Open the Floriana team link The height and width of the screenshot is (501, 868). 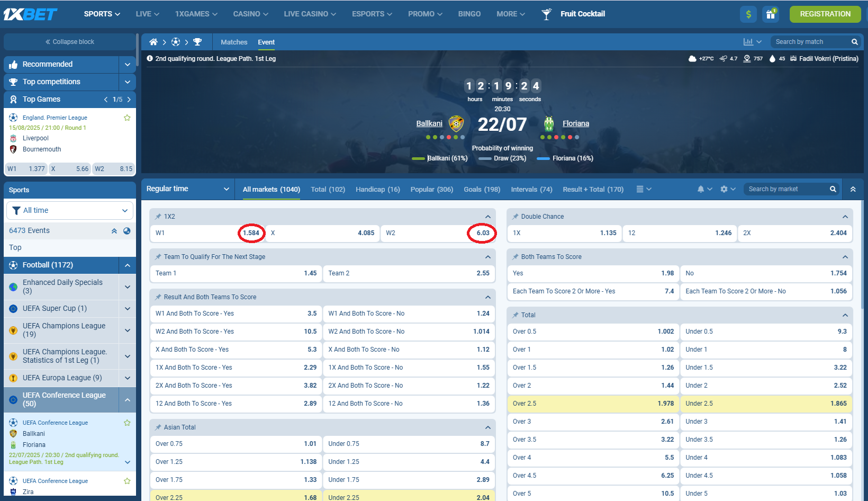(x=576, y=124)
